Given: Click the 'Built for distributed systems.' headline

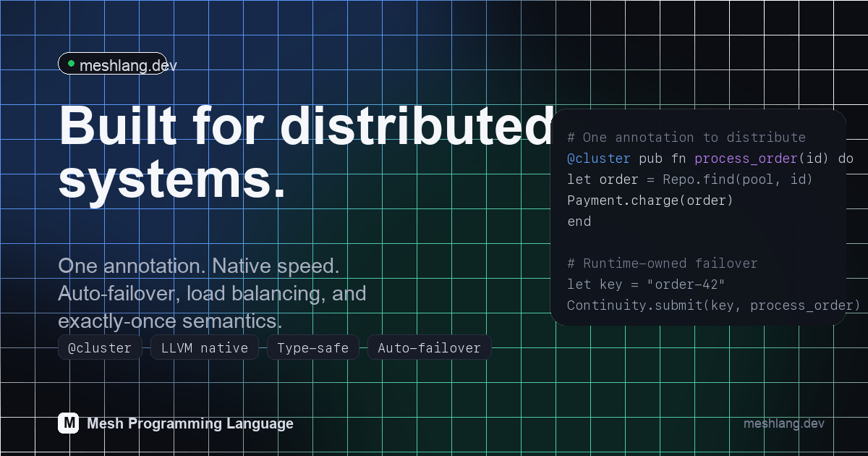Looking at the screenshot, I should [304, 152].
